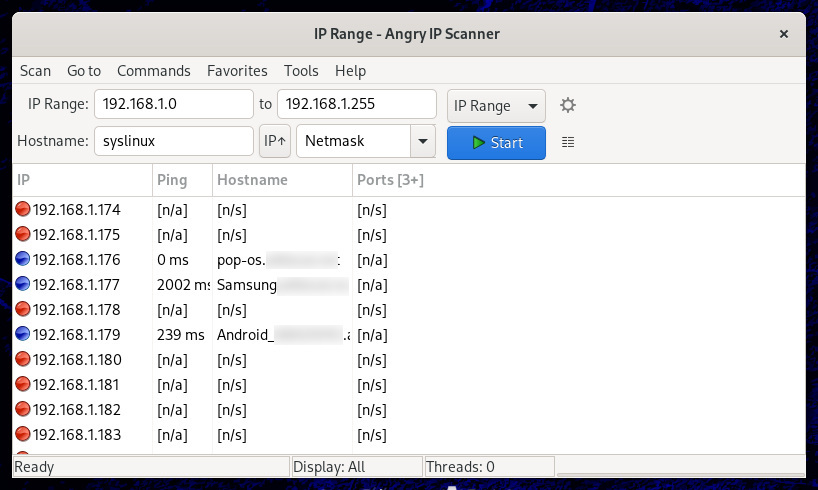This screenshot has height=490, width=818.
Task: Click the ending IP field 192.168.1.255
Action: (x=356, y=105)
